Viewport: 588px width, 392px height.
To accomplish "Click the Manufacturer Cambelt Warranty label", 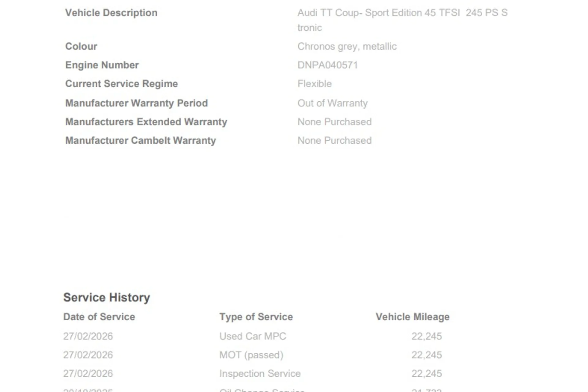I will click(x=140, y=141).
